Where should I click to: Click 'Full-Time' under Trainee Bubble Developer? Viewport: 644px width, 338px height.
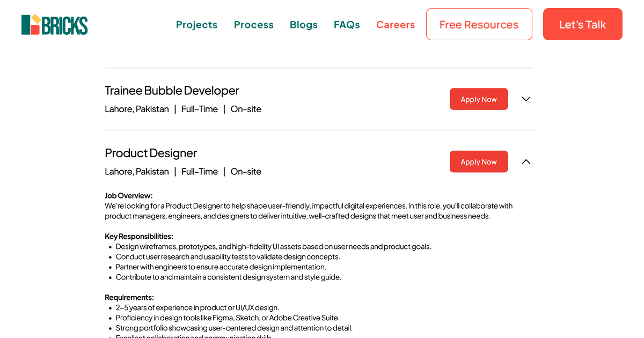coord(200,109)
